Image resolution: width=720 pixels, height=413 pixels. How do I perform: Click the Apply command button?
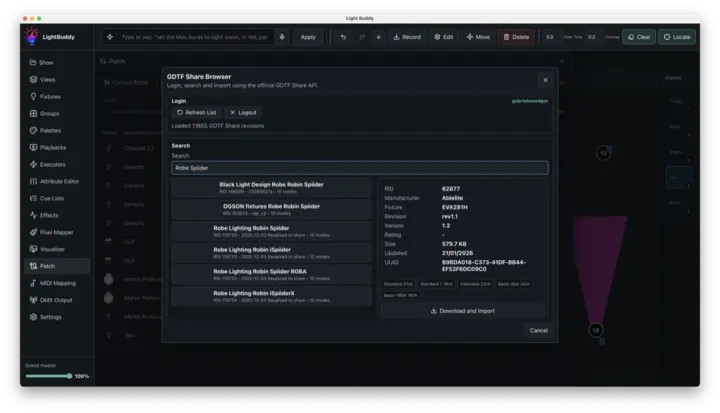point(308,37)
